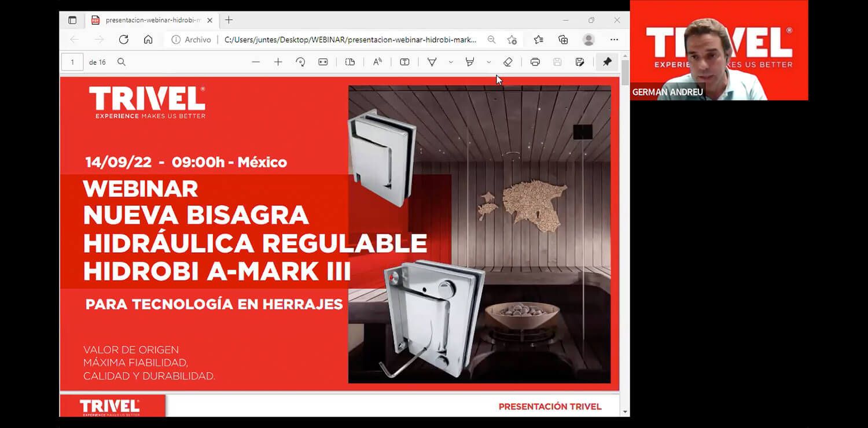This screenshot has width=868, height=428.
Task: Toggle the Add text tool
Action: tap(404, 62)
